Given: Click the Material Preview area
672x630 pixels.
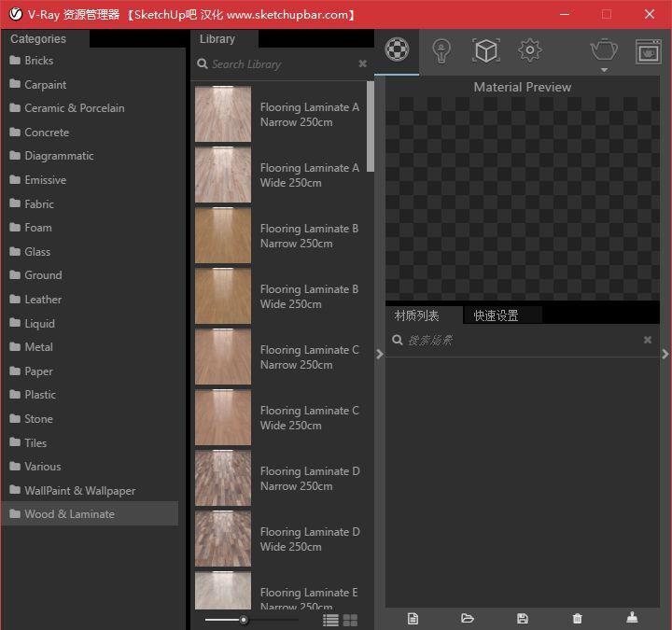Looking at the screenshot, I should (523, 199).
